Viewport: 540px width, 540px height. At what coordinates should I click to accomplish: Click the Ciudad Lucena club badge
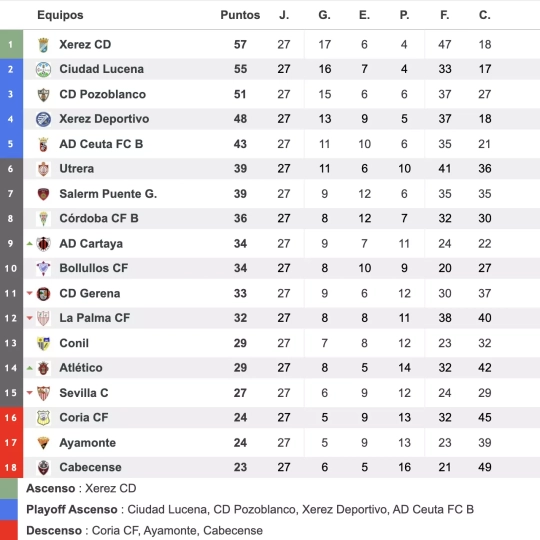[43, 69]
